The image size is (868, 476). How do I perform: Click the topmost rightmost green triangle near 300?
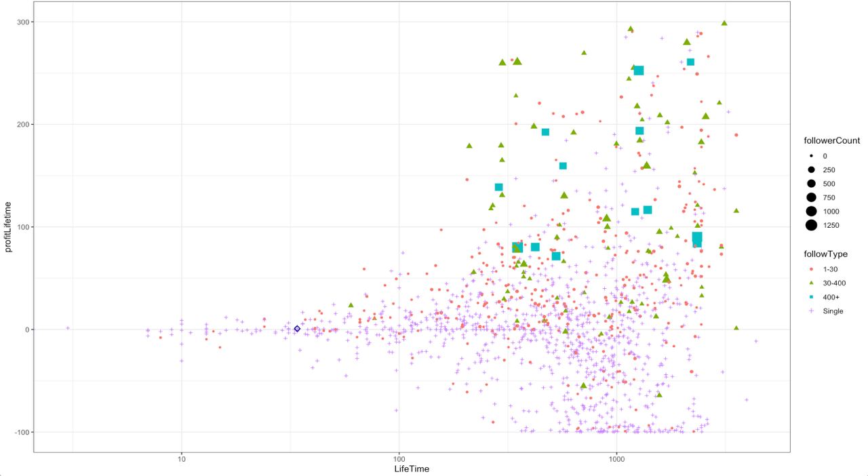[x=724, y=23]
